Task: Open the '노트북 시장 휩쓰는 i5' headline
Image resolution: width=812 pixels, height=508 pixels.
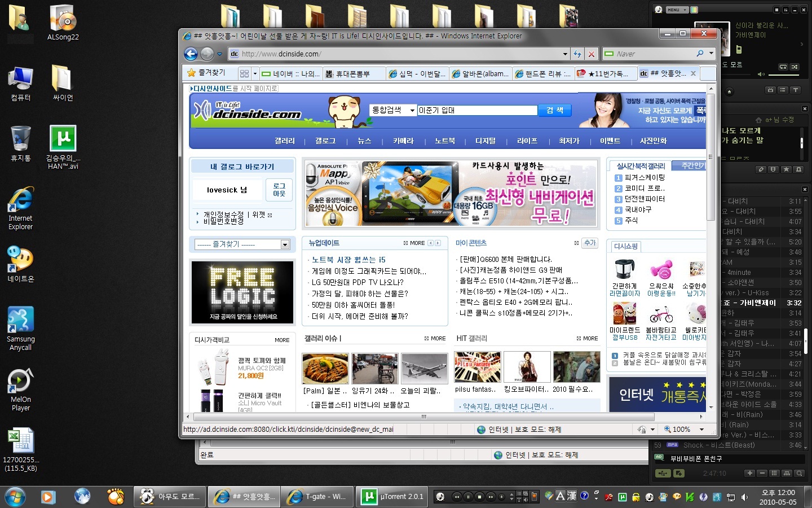Action: [x=348, y=260]
